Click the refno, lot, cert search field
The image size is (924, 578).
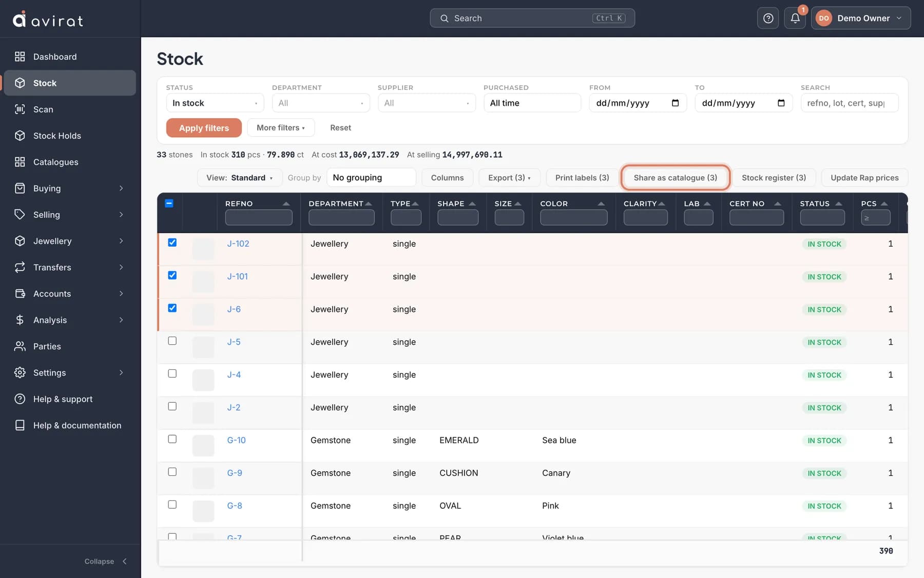[850, 103]
